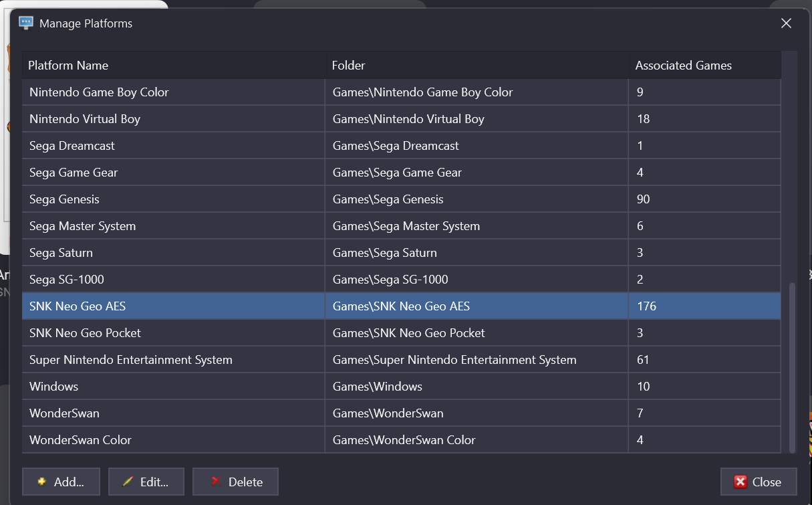This screenshot has width=812, height=505.
Task: Select the Sega Genesis platform row
Action: 402,199
